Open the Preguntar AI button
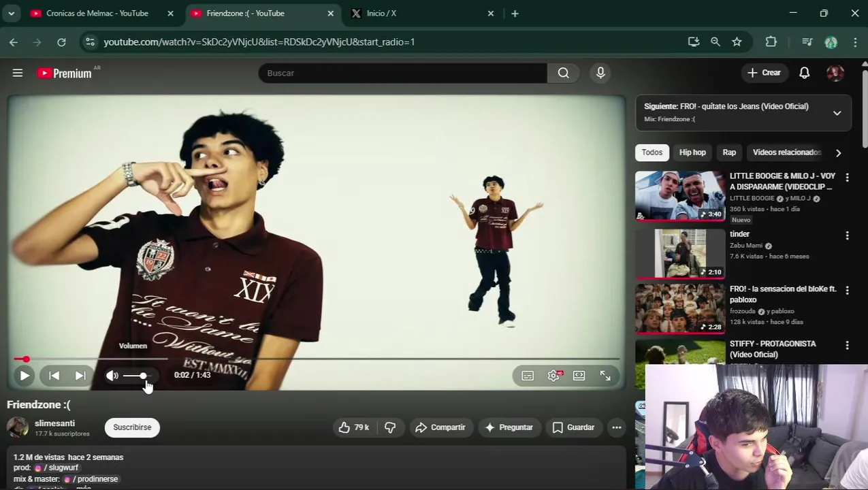Screen dimensions: 868x490 point(509,427)
